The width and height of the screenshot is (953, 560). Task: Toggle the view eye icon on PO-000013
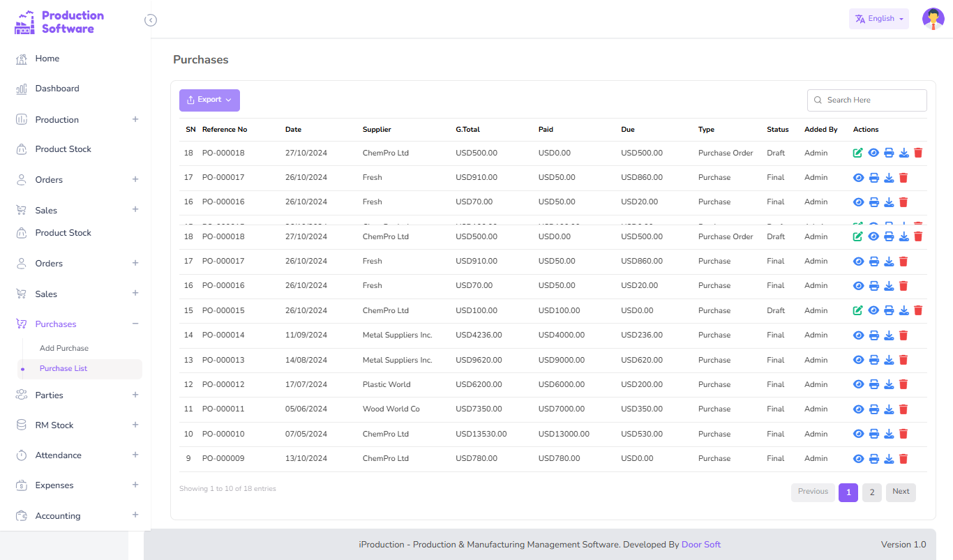click(x=858, y=360)
